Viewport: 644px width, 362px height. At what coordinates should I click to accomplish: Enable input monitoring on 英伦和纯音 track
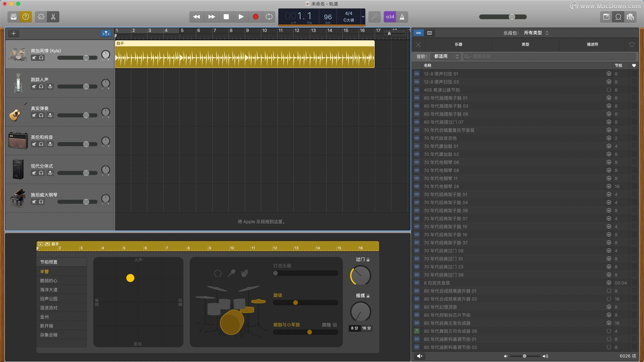tap(50, 144)
